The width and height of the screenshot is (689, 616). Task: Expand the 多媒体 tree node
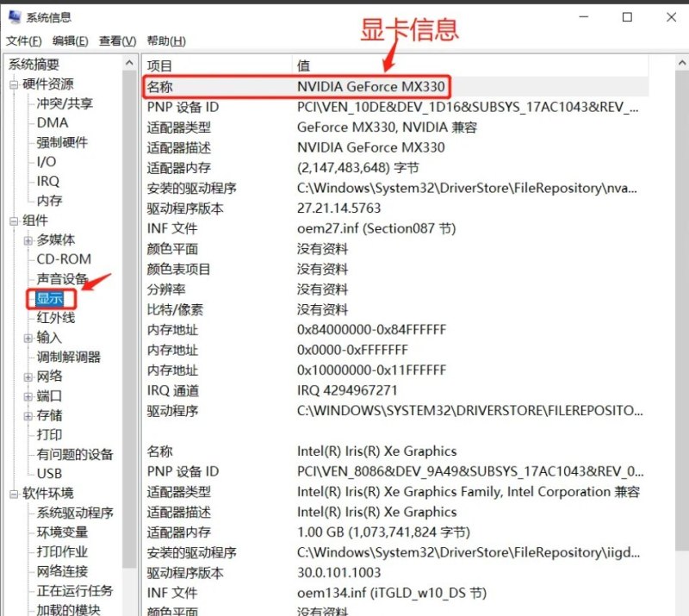[28, 240]
